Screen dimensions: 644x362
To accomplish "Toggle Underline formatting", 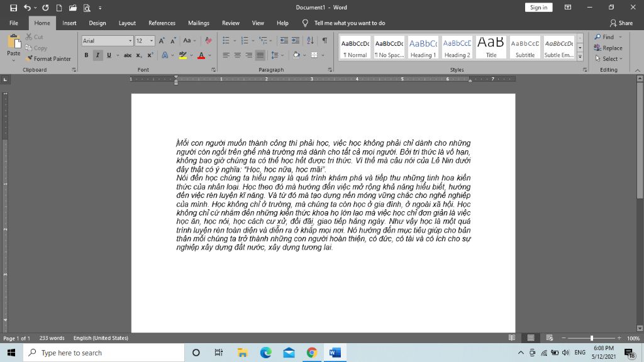I will coord(109,55).
